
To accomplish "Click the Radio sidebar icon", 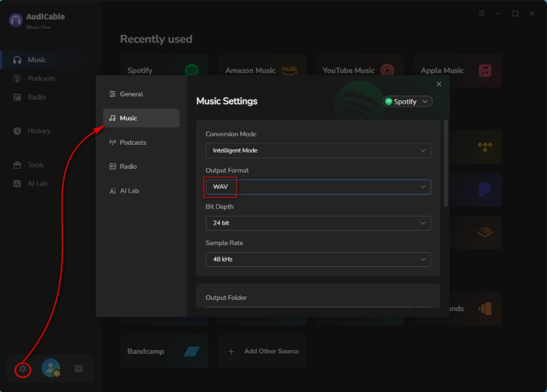I will point(17,97).
